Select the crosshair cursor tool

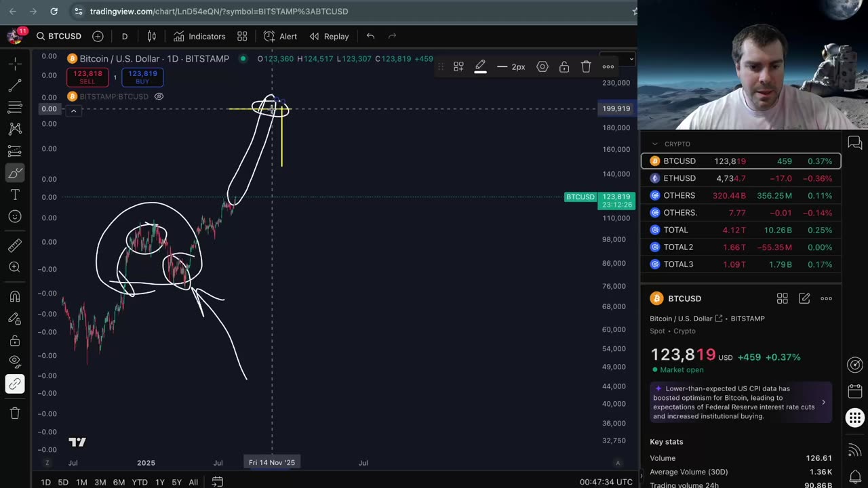point(15,64)
